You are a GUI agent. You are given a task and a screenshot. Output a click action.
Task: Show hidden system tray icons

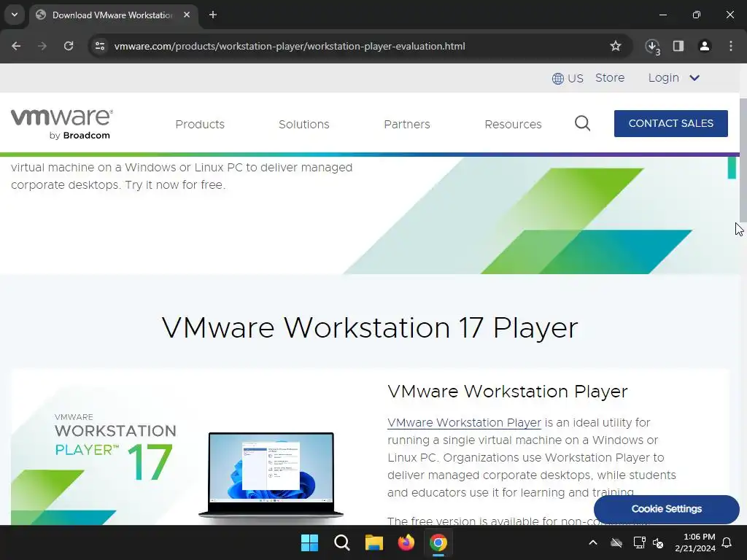(x=593, y=542)
